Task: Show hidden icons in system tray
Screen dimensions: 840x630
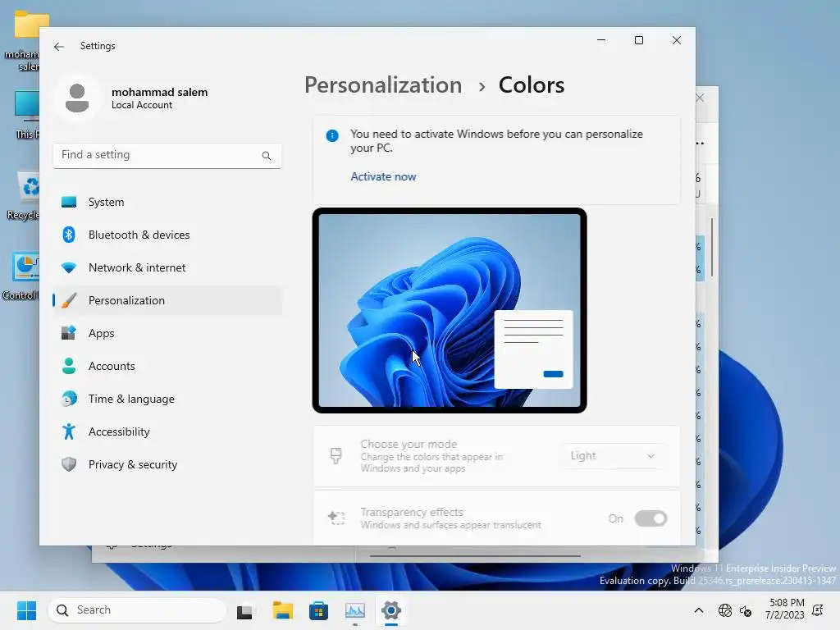Action: pyautogui.click(x=699, y=610)
